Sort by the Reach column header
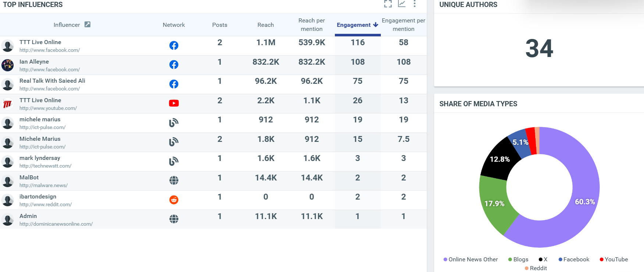This screenshot has height=272, width=644. [265, 25]
